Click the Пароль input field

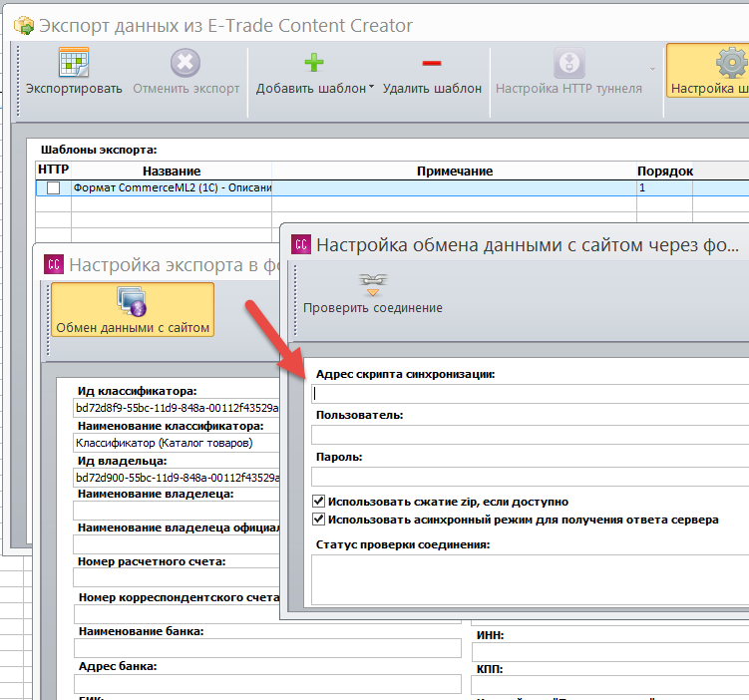pyautogui.click(x=531, y=477)
